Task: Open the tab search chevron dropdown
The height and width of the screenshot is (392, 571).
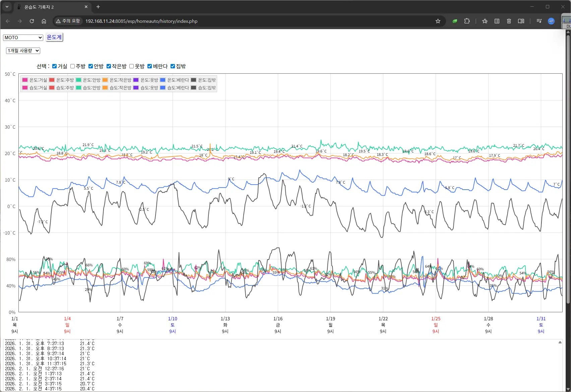Action: pos(7,7)
